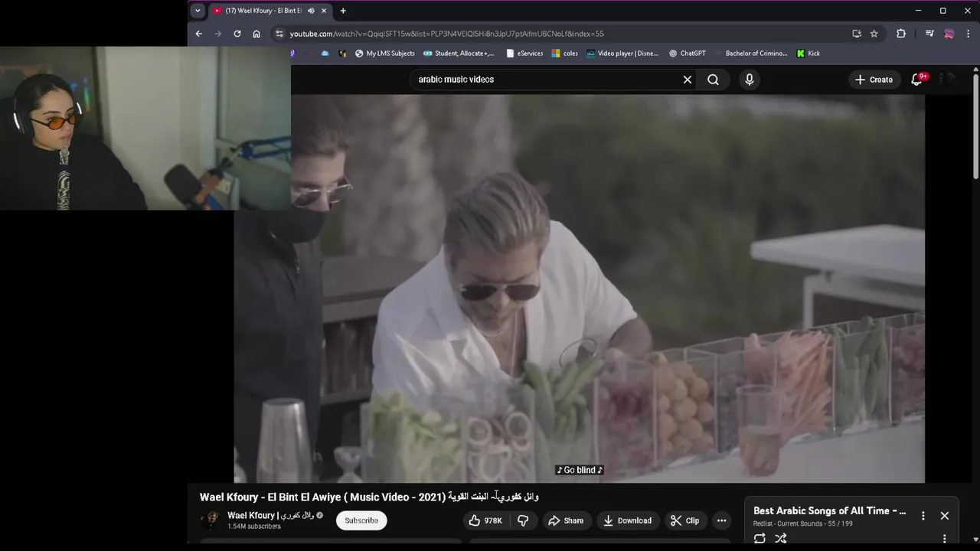Dislike the video
This screenshot has height=551, width=980.
tap(523, 520)
